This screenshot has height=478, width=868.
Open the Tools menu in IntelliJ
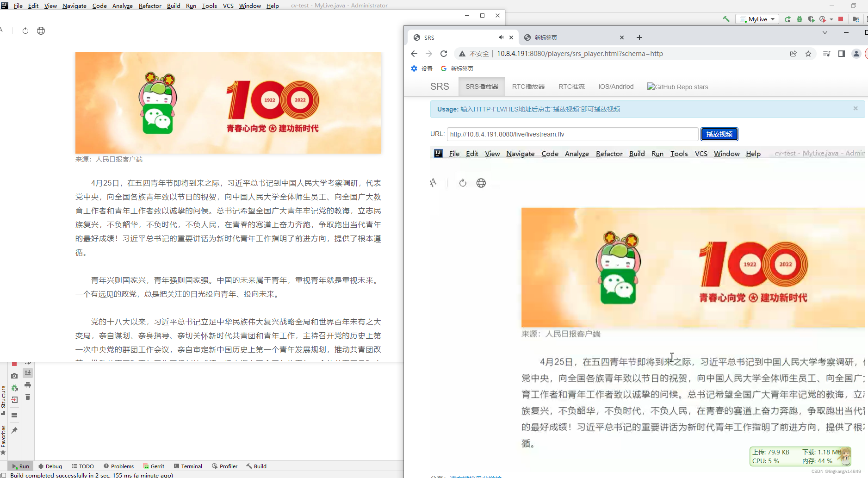pyautogui.click(x=209, y=6)
